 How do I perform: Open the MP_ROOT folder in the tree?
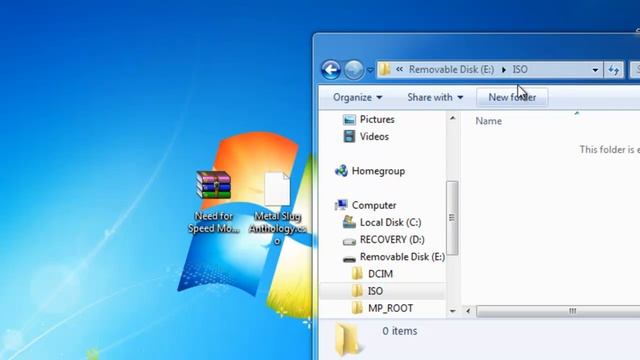[x=382, y=308]
